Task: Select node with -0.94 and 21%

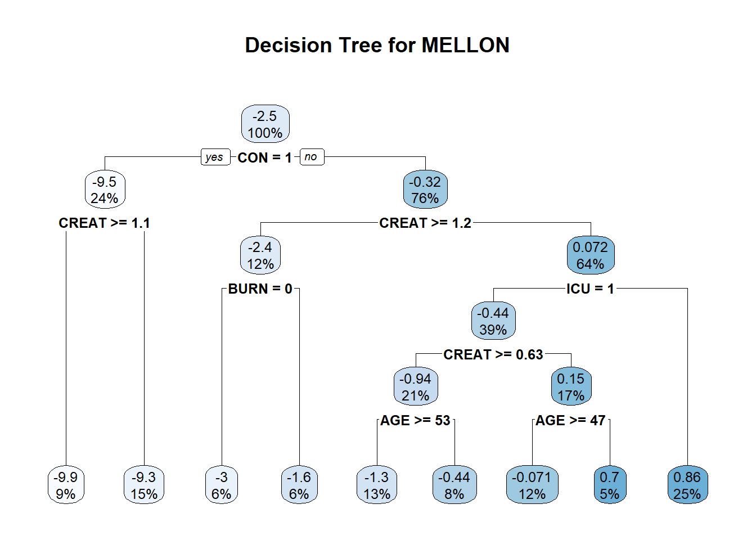Action: pyautogui.click(x=416, y=387)
